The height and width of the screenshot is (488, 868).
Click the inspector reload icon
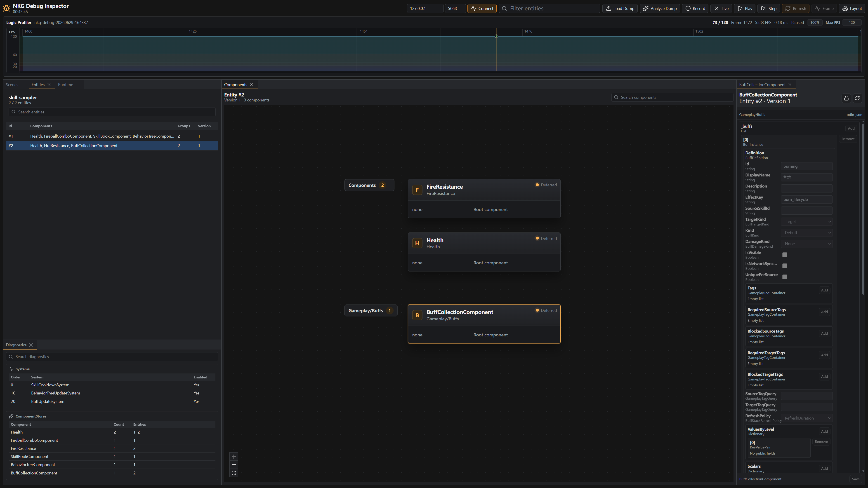[858, 98]
